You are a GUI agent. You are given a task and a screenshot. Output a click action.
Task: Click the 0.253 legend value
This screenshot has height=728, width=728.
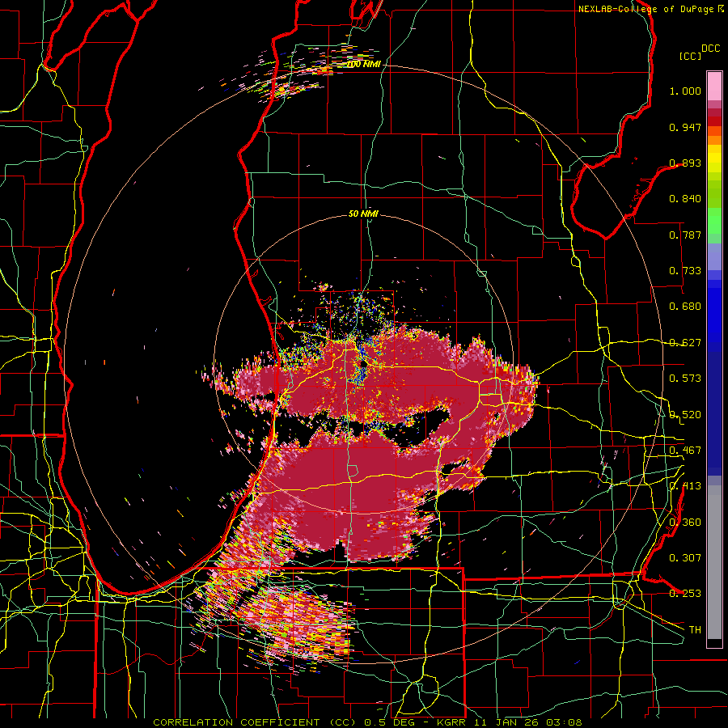685,594
